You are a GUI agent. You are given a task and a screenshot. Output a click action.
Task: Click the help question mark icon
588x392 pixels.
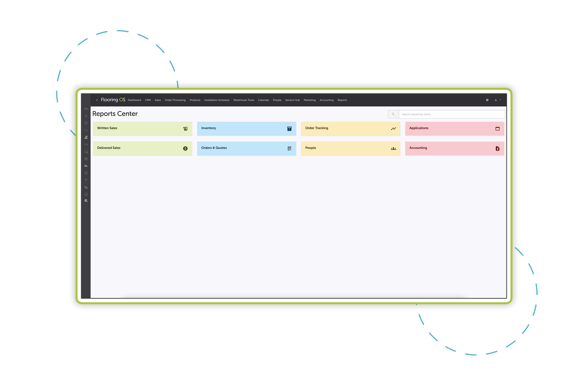tap(487, 100)
